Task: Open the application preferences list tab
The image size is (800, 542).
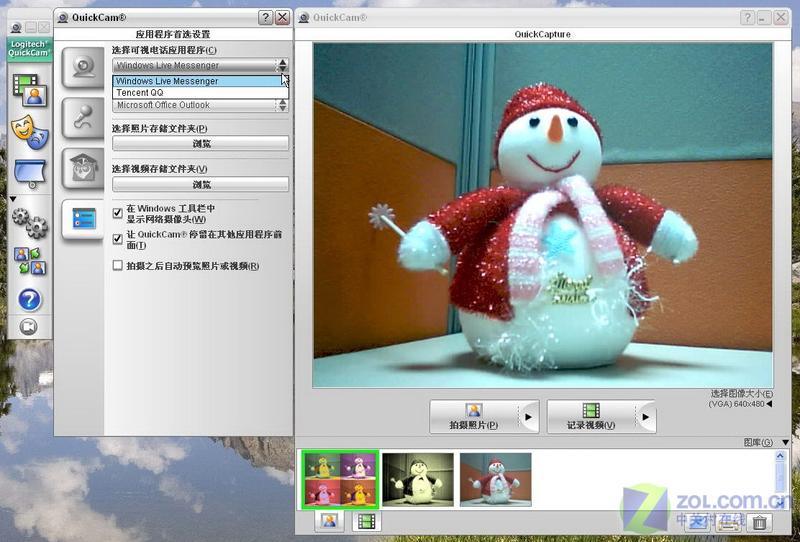Action: 83,218
